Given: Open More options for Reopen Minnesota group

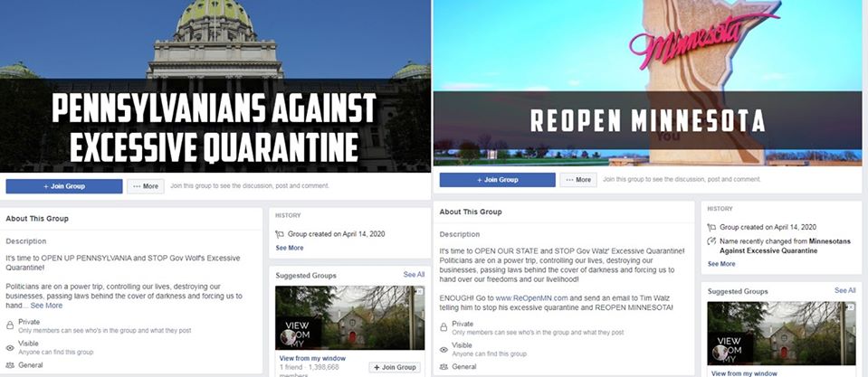Looking at the screenshot, I should tap(578, 180).
